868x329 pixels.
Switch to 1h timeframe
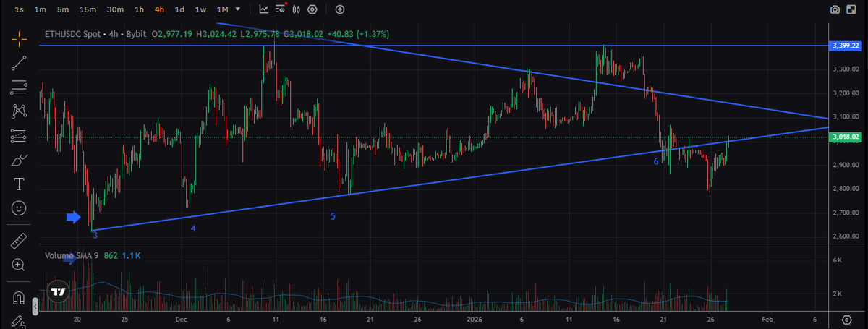coord(139,9)
